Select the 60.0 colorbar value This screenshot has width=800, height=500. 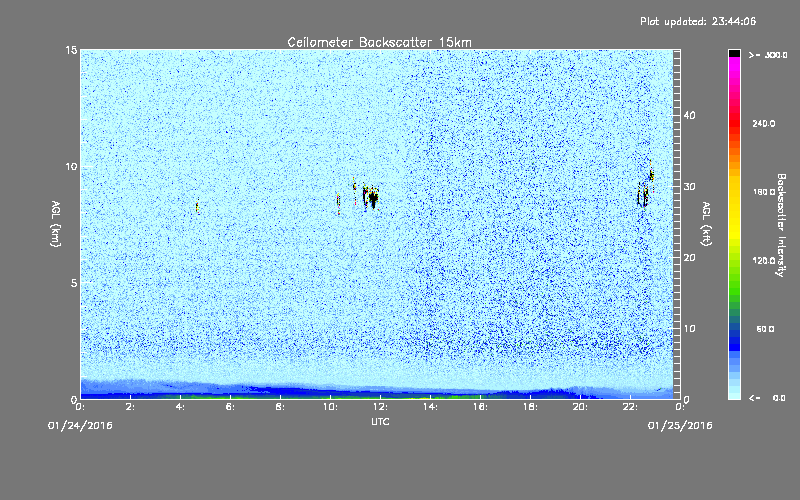(765, 330)
